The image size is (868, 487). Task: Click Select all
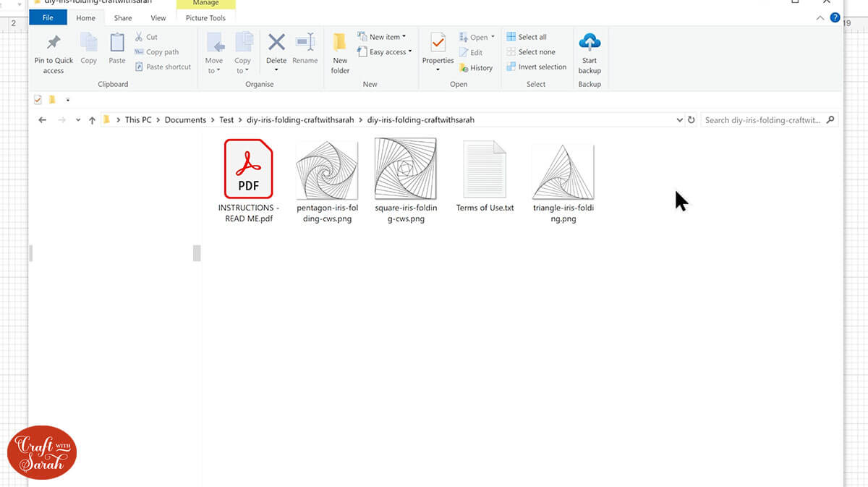point(527,37)
